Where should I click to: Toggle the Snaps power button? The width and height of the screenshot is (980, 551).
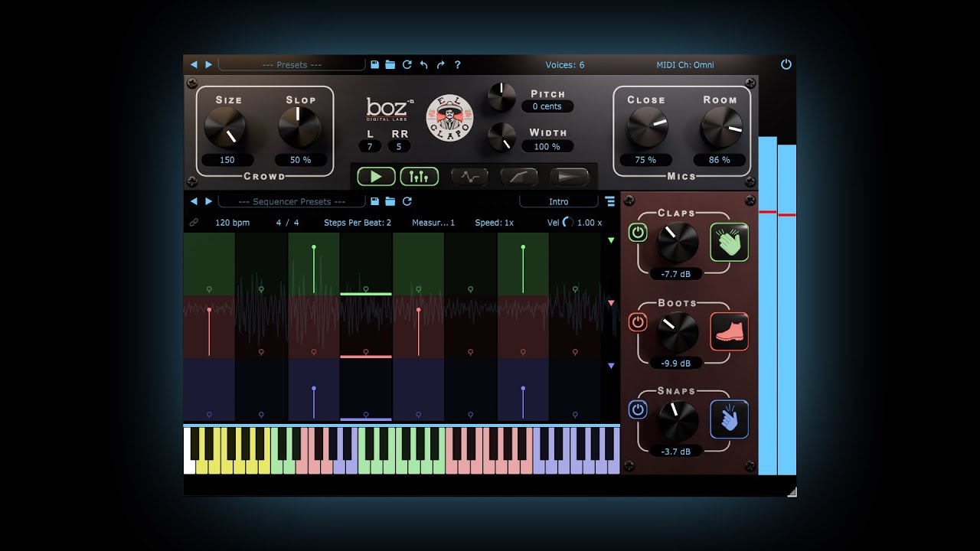point(638,409)
